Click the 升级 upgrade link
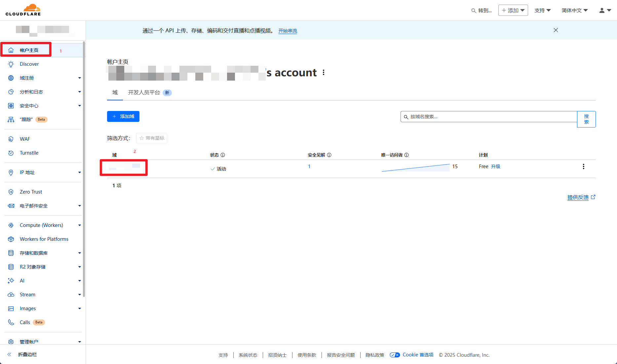The width and height of the screenshot is (617, 364). 495,166
